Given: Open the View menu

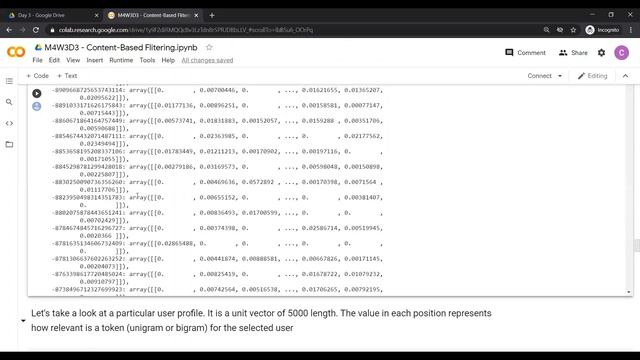Looking at the screenshot, I should click(x=73, y=60).
